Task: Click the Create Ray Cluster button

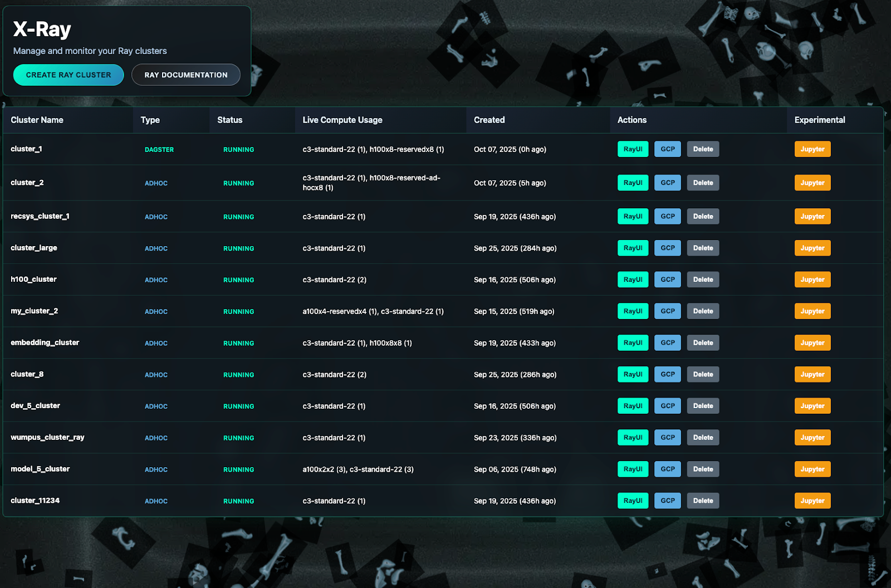Action: (x=68, y=75)
